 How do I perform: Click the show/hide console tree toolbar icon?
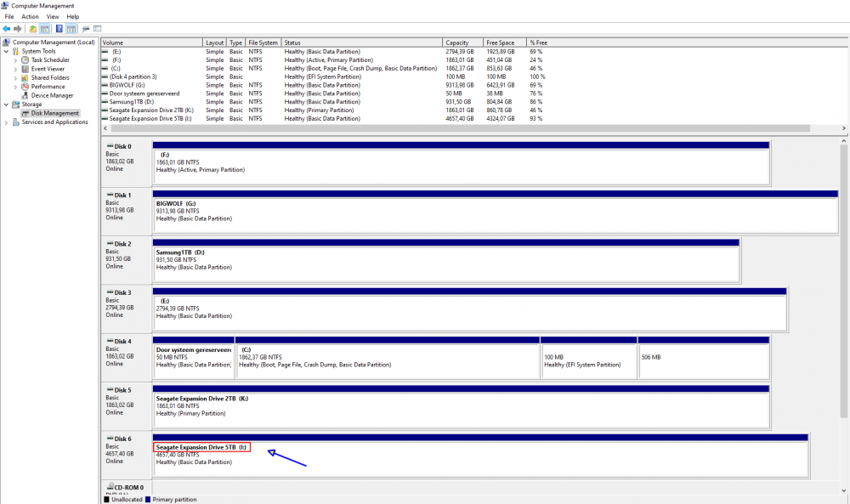(x=43, y=29)
